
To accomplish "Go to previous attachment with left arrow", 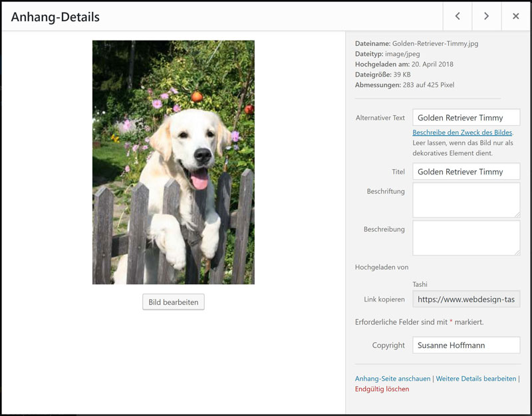I will 458,16.
